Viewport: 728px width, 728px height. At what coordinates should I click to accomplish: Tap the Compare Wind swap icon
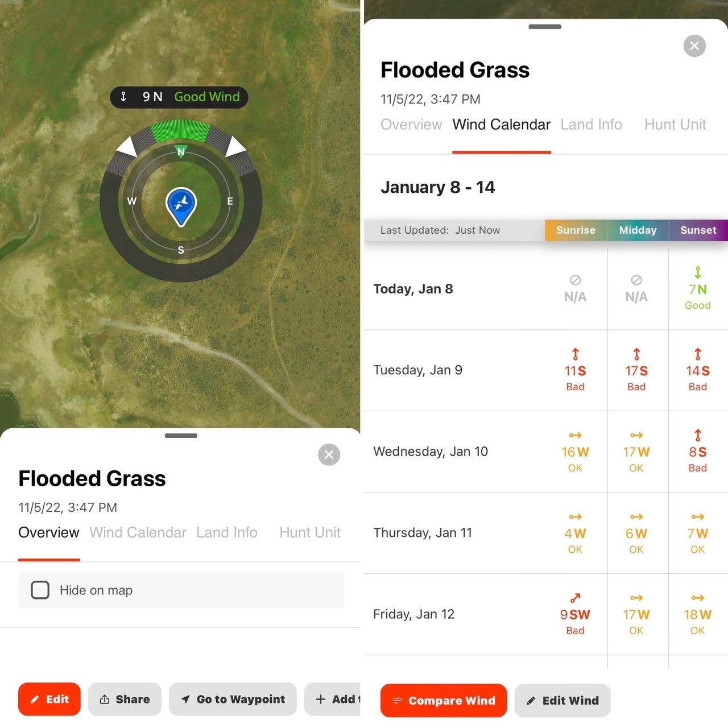click(x=398, y=701)
